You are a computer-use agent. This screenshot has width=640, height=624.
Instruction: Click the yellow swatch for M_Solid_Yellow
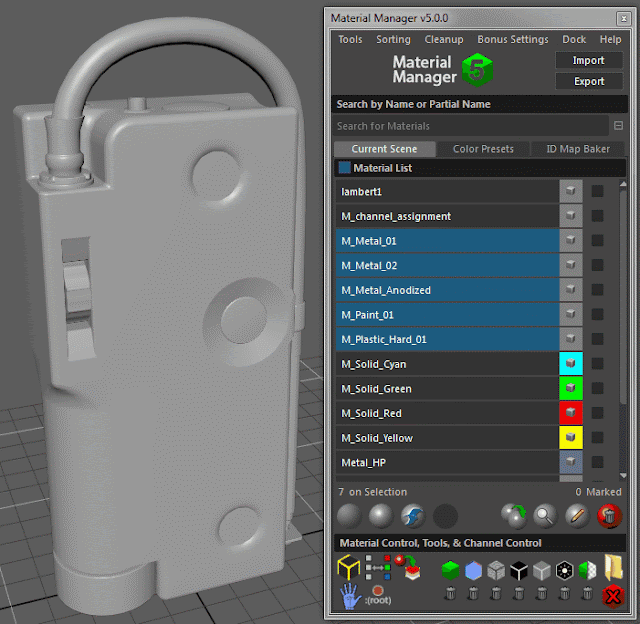(571, 437)
